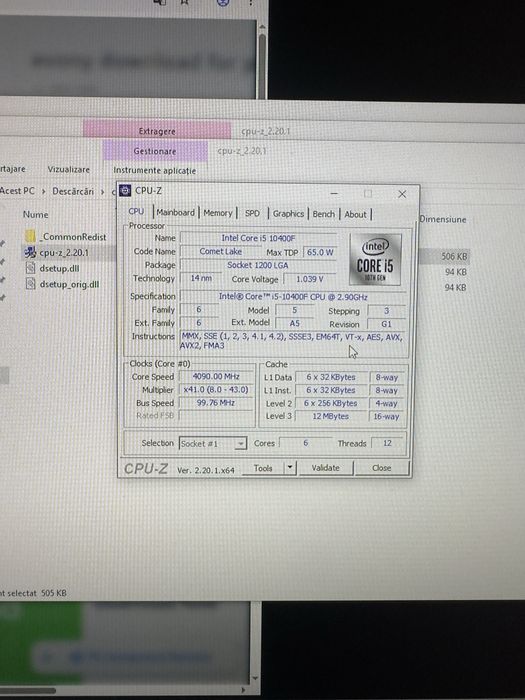Image resolution: width=525 pixels, height=700 pixels.
Task: Click the Specification field i5-10400F CPU @ 2.90GHz
Action: click(x=293, y=296)
